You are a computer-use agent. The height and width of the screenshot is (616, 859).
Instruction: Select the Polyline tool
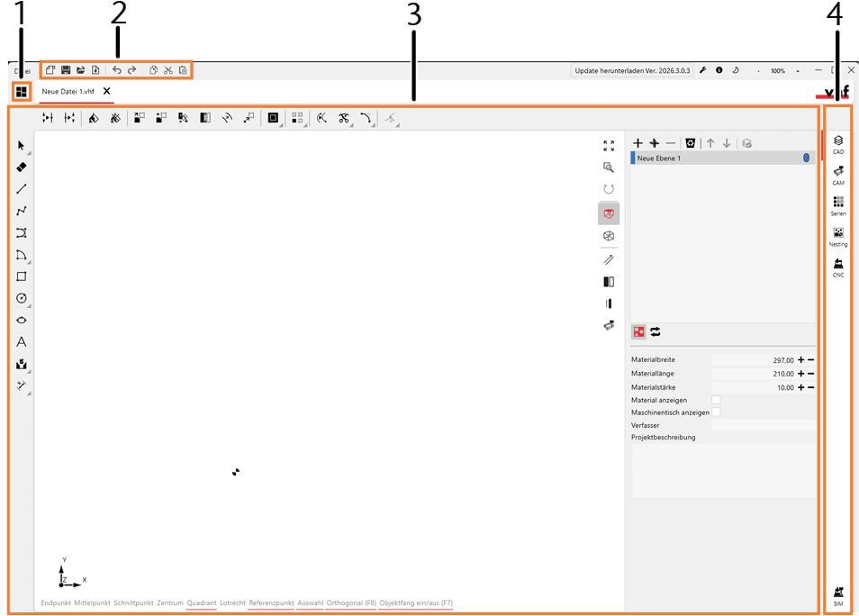tap(22, 211)
